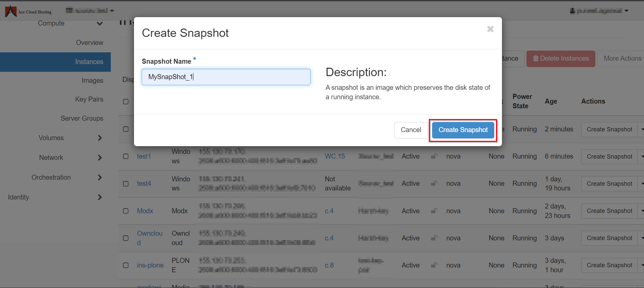Click the Create Snapshot button in the dialog
Image resolution: width=644 pixels, height=288 pixels.
(463, 130)
